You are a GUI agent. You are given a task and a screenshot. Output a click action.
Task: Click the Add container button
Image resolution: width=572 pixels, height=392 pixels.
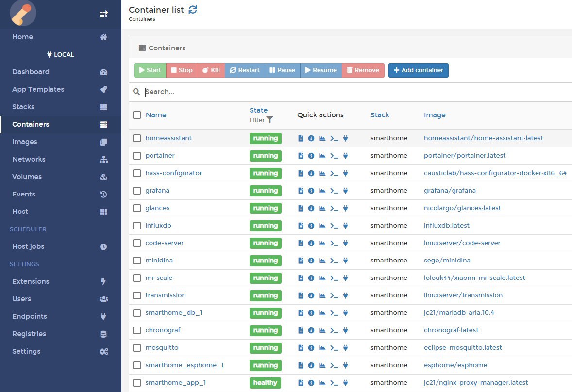coord(419,70)
